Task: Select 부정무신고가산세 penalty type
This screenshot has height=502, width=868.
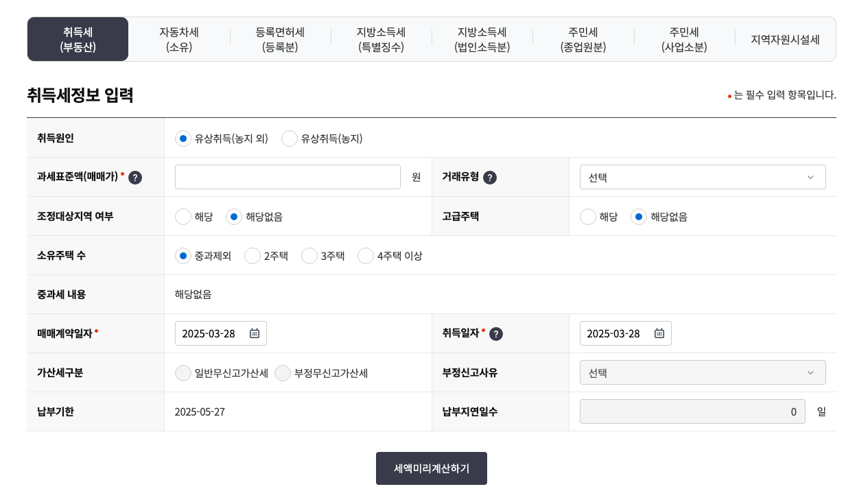Action: 283,373
